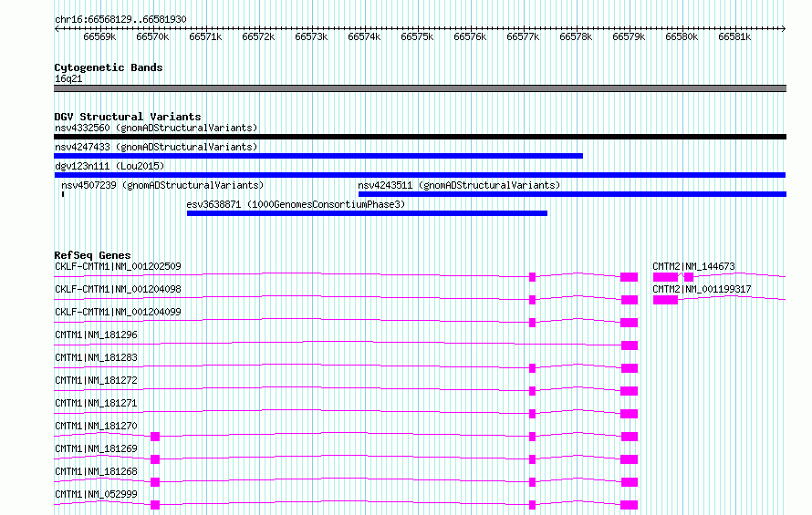Click the tiny nsv4507239 variant marker
Screen dimensions: 812x515
point(63,194)
